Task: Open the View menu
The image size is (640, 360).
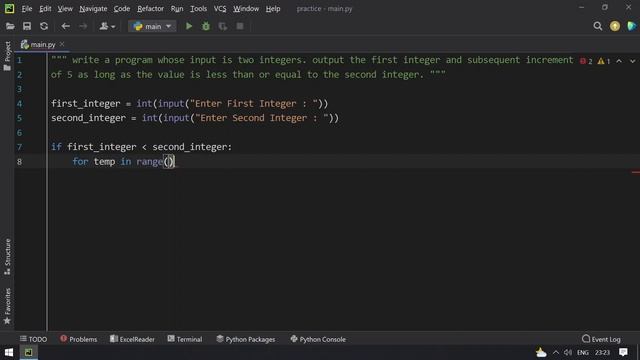Action: [x=65, y=9]
